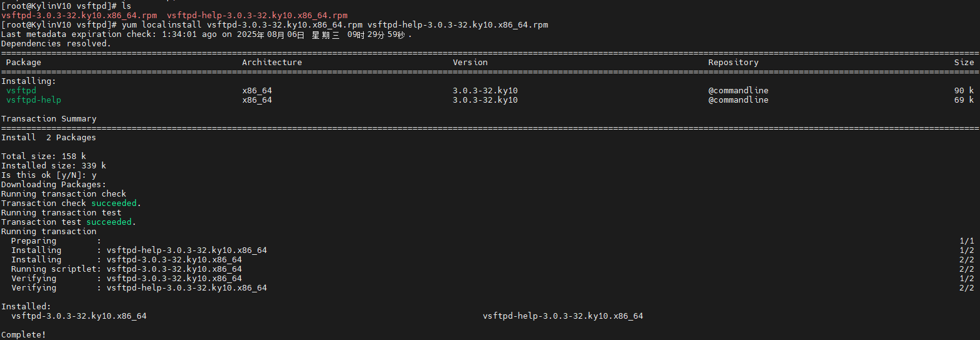Click the Repository column header
This screenshot has height=340, width=980.
(x=733, y=62)
